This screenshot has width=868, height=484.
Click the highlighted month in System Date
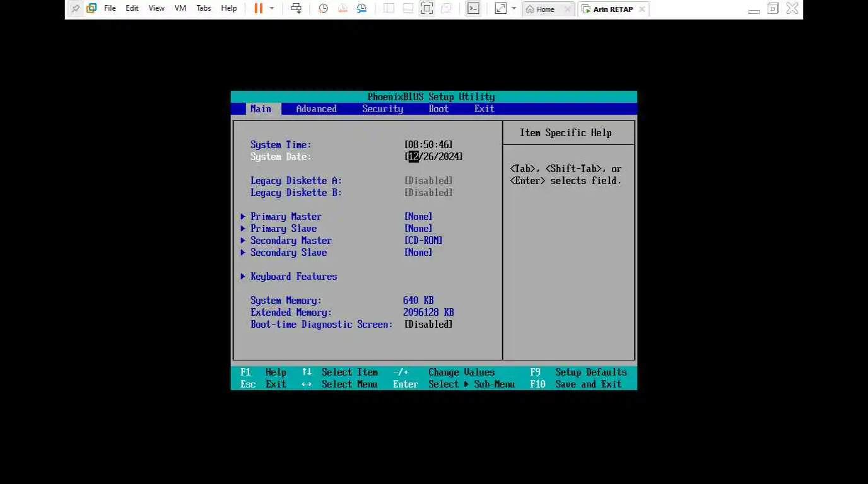(414, 157)
